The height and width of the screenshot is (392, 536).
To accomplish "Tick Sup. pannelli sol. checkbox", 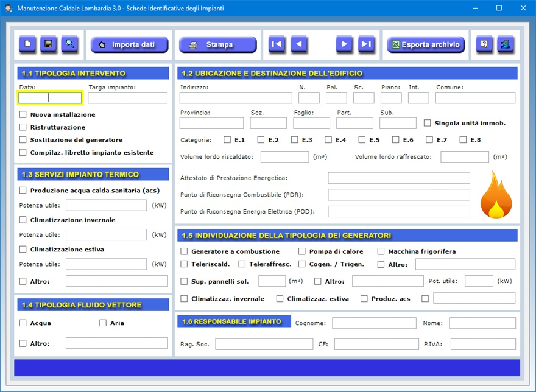I will 184,281.
